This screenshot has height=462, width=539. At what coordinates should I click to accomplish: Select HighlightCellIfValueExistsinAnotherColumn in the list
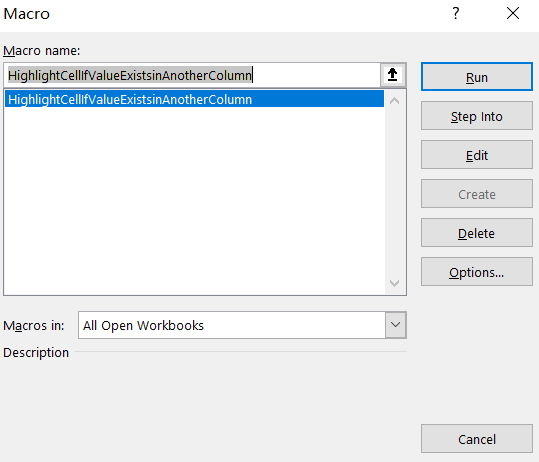[x=194, y=99]
